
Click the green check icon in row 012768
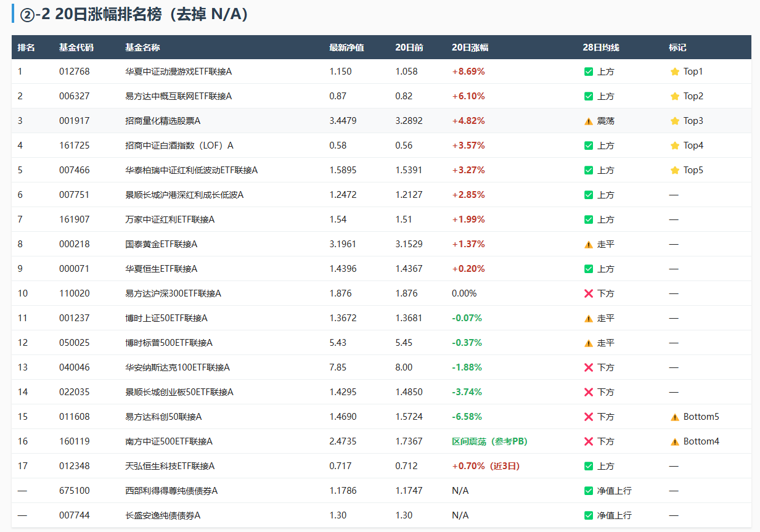(589, 72)
